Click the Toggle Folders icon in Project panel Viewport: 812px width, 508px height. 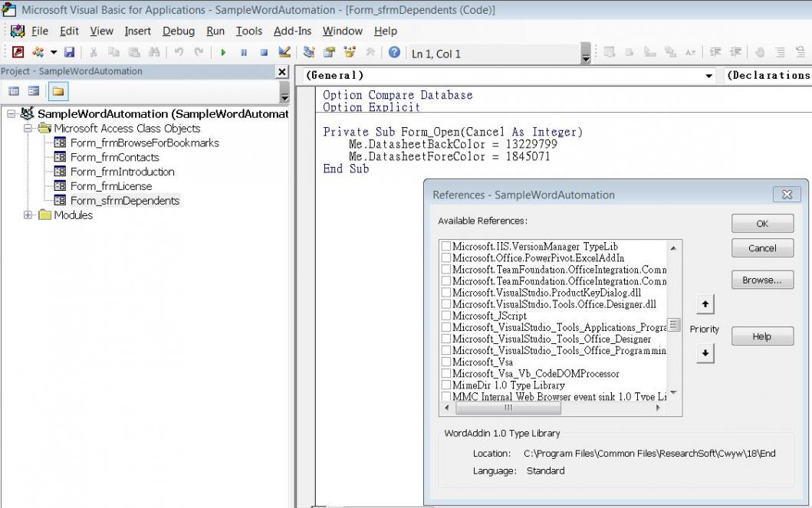coord(58,92)
